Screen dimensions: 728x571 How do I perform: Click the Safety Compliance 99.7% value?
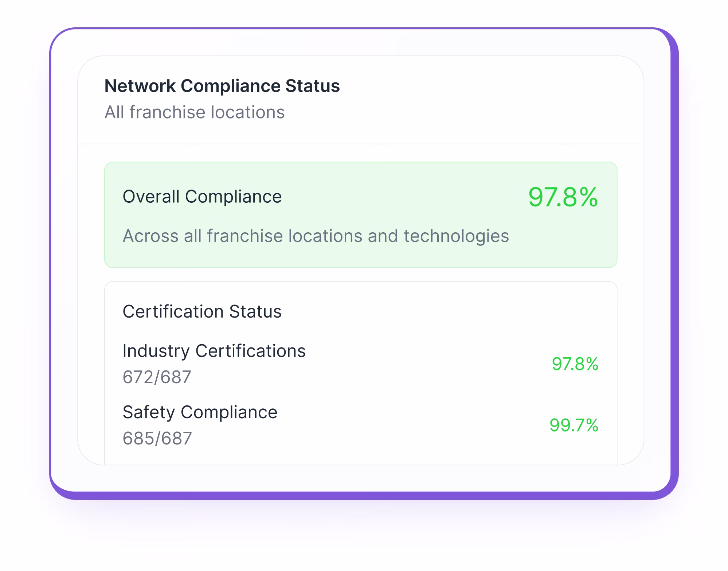[574, 425]
